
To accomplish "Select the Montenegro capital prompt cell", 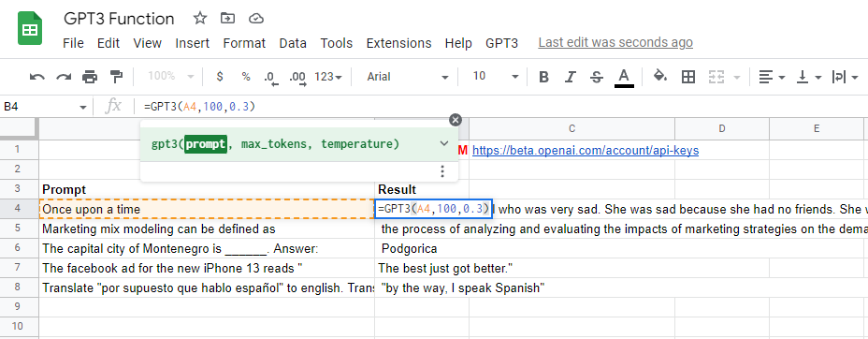I will pos(207,248).
